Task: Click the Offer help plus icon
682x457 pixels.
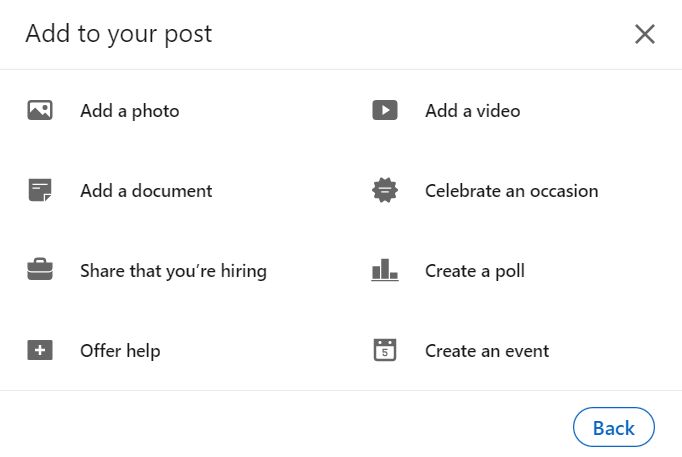Action: point(40,350)
